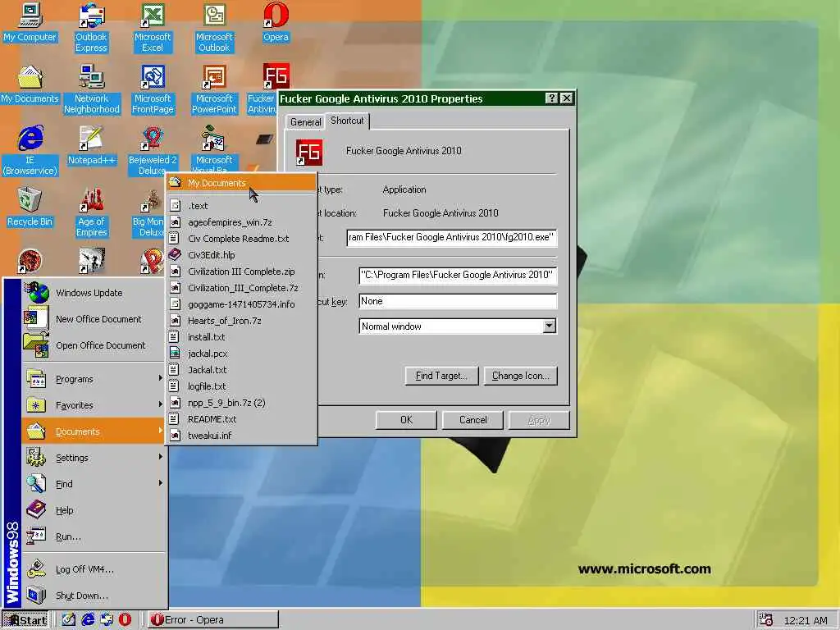The width and height of the screenshot is (840, 630).
Task: Open npp_5_9_bin.7z (2) entry
Action: coord(241,403)
